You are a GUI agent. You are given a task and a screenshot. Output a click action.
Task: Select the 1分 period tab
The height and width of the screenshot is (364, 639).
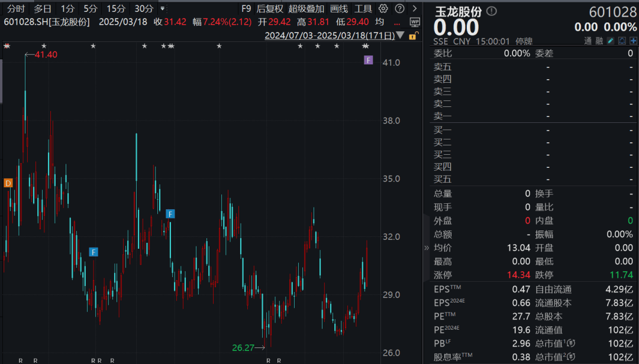67,8
